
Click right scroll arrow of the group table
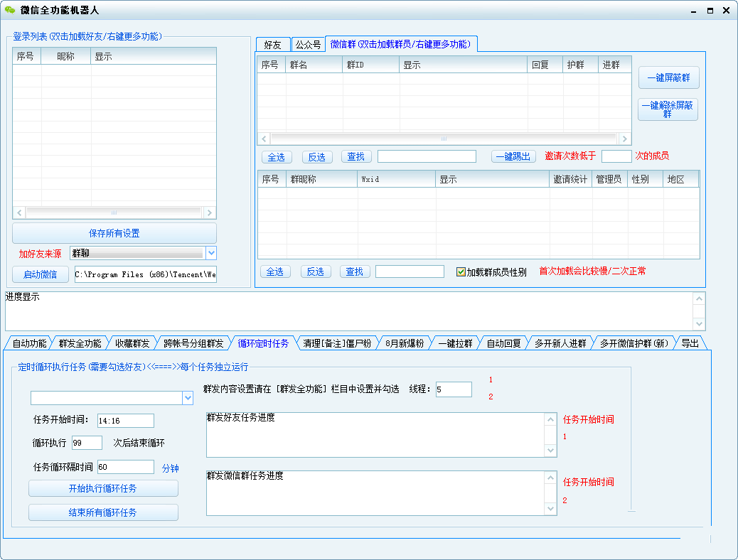(x=624, y=139)
